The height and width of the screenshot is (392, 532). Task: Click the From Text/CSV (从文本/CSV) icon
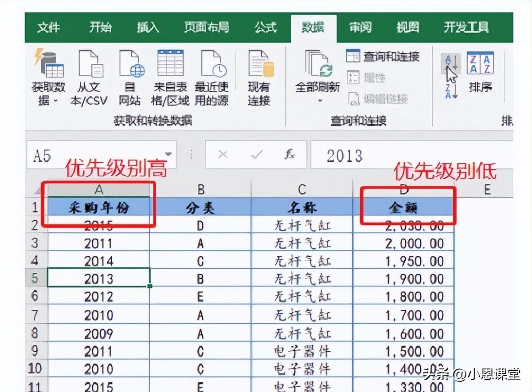coord(90,64)
